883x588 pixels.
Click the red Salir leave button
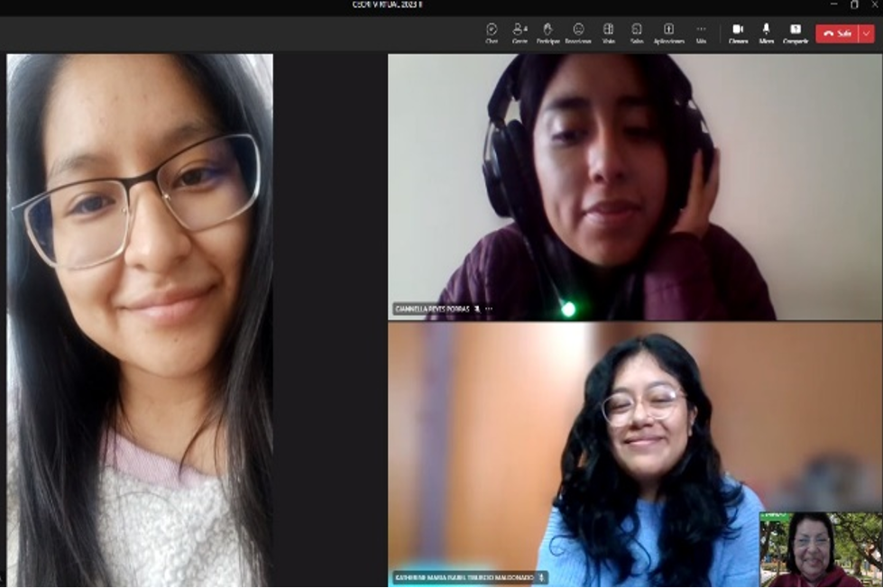point(836,33)
